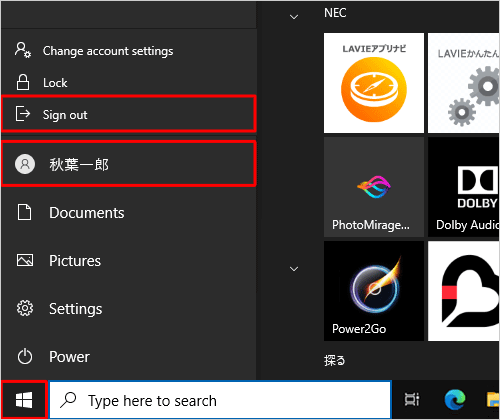This screenshot has width=500, height=420.
Task: Launch the PhotoMirage tile
Action: pyautogui.click(x=374, y=187)
